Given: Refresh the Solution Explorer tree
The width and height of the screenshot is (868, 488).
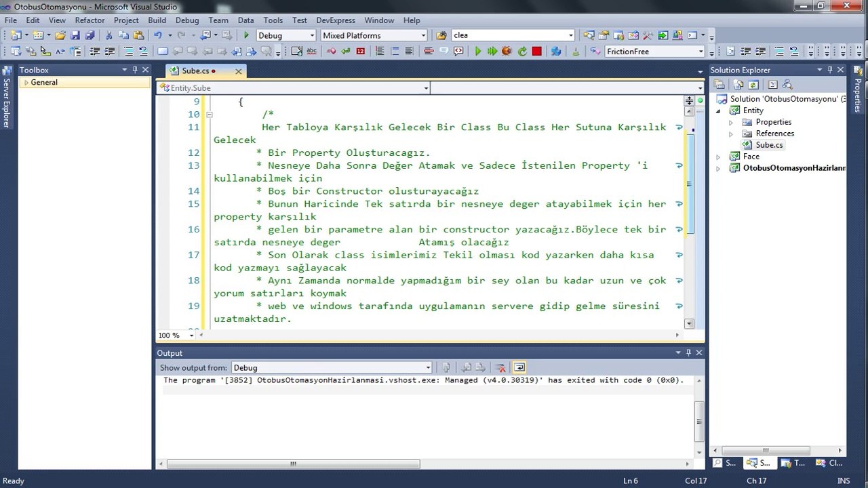Looking at the screenshot, I should click(x=753, y=85).
